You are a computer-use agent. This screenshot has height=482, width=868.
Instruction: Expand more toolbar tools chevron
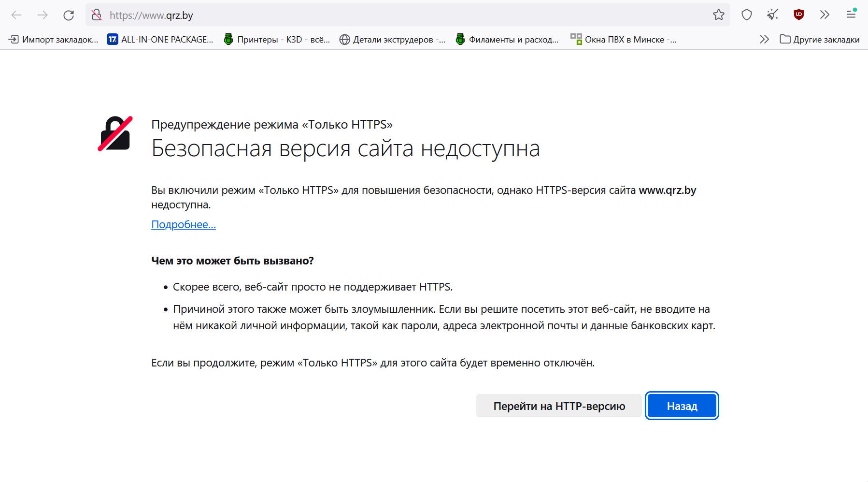(x=825, y=15)
